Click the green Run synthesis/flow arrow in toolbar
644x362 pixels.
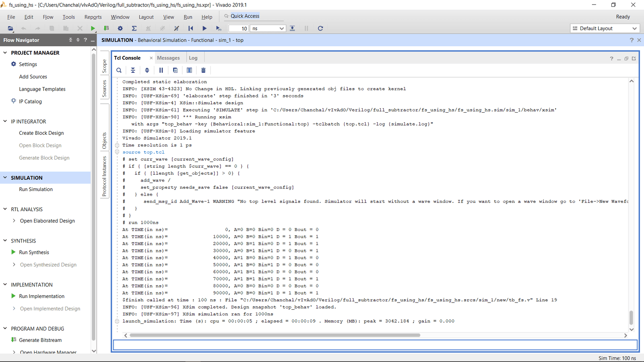[93, 29]
